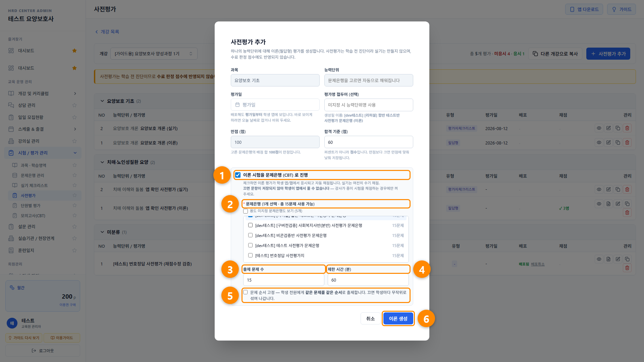
Task: Click eye view icon for 요양보호 개론 (이론) row
Action: point(599,142)
